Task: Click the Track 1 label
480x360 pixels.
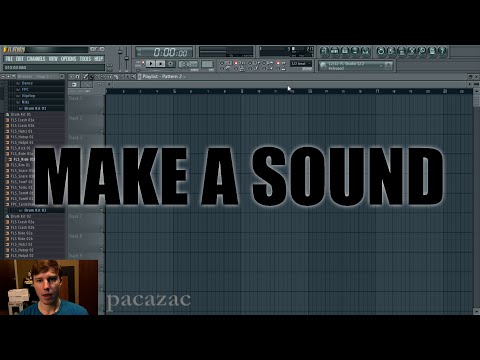Action: click(x=74, y=98)
